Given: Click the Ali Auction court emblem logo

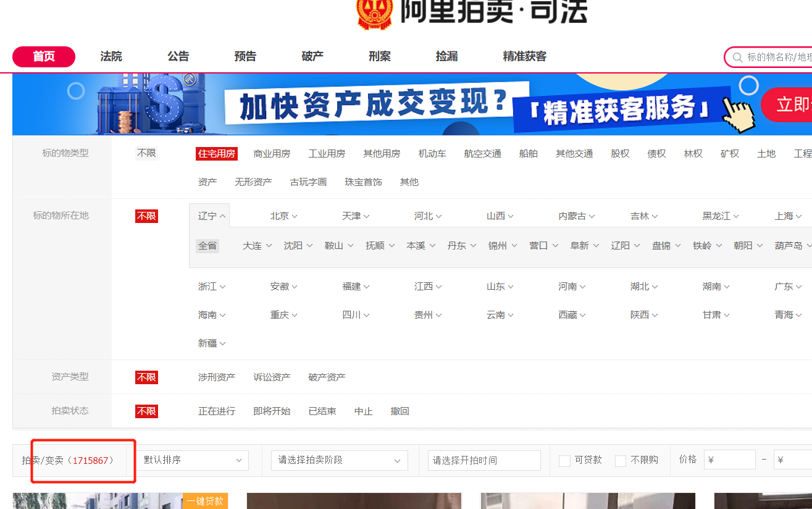Looking at the screenshot, I should click(x=374, y=12).
